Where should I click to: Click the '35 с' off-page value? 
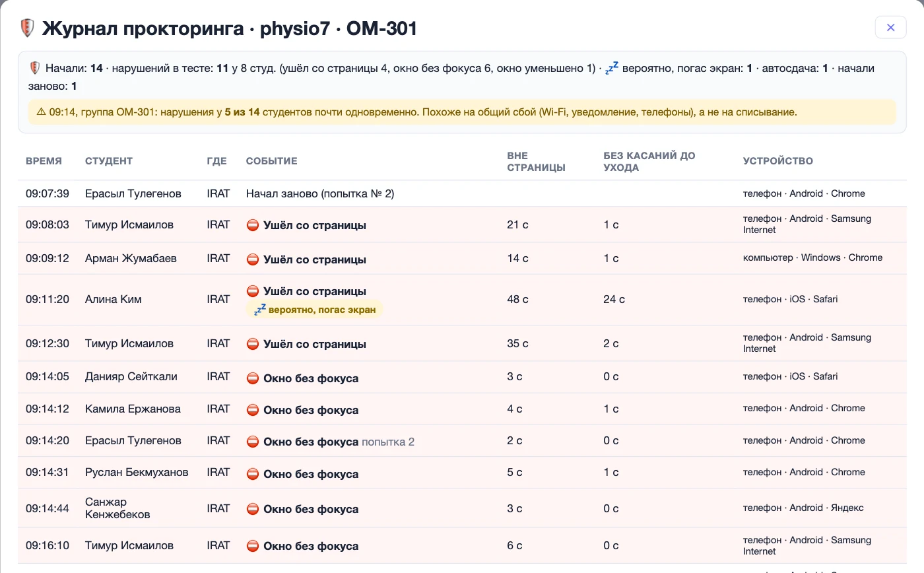[x=518, y=343]
